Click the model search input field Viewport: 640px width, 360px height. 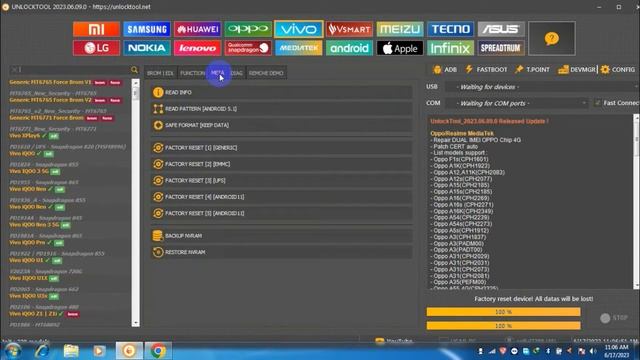[x=69, y=70]
